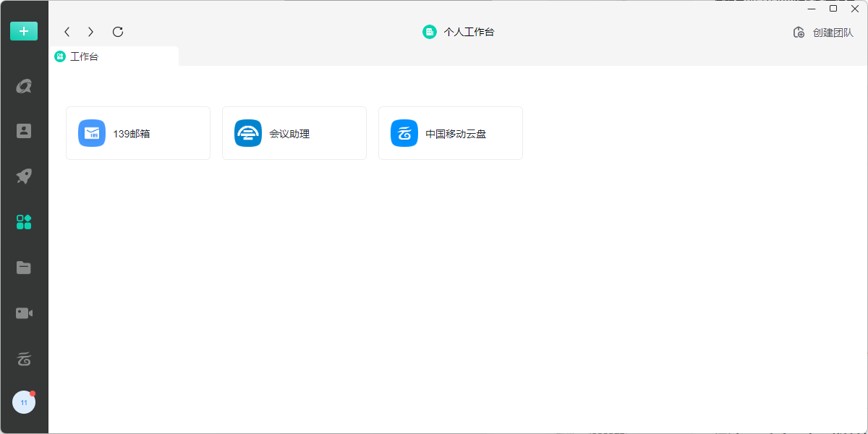Viewport: 868px width, 434px height.
Task: Open the workbench grid icon
Action: [x=24, y=221]
